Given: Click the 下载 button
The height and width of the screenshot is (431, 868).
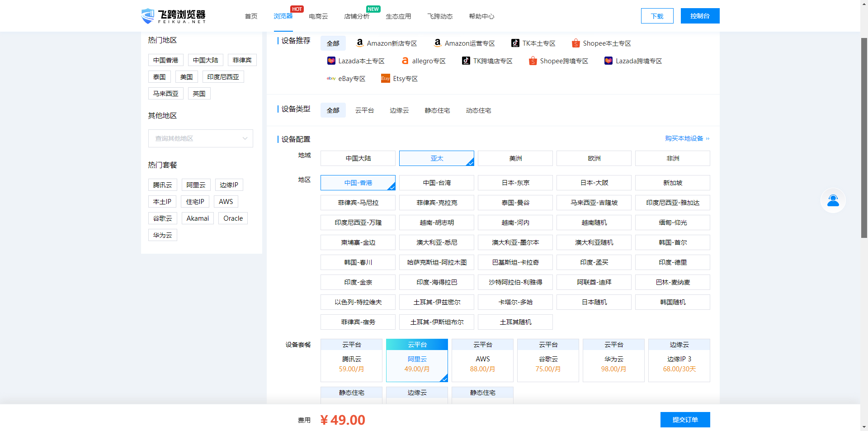Looking at the screenshot, I should click(657, 16).
